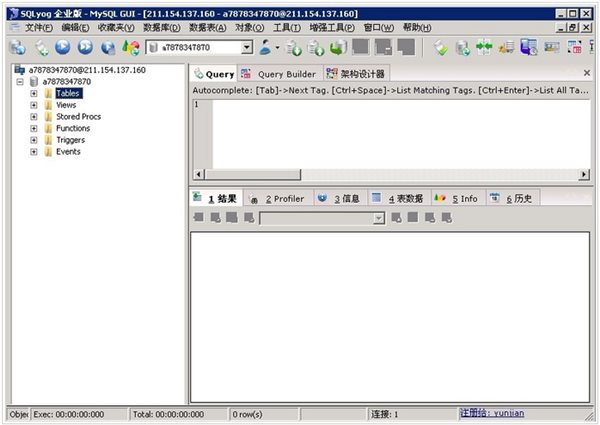Open the 窗口(W) menu

[x=379, y=28]
